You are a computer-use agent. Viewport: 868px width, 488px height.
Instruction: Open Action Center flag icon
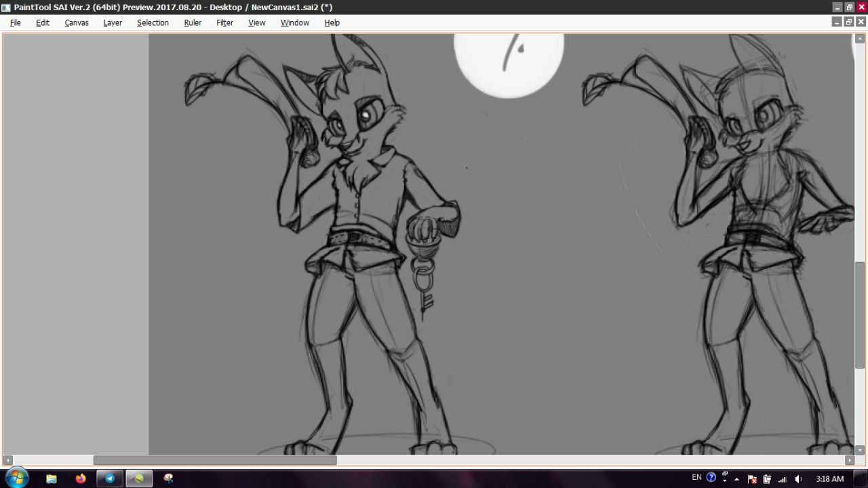pyautogui.click(x=753, y=479)
